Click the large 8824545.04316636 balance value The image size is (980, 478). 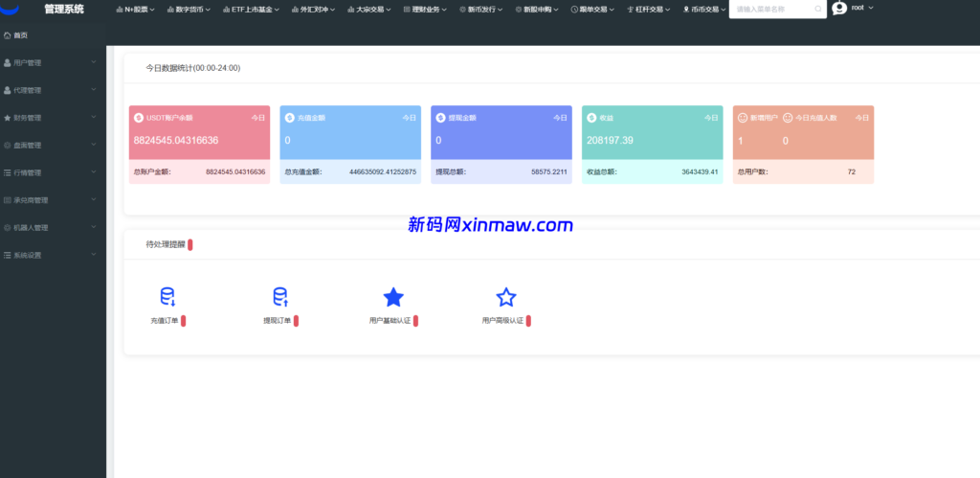click(x=176, y=140)
